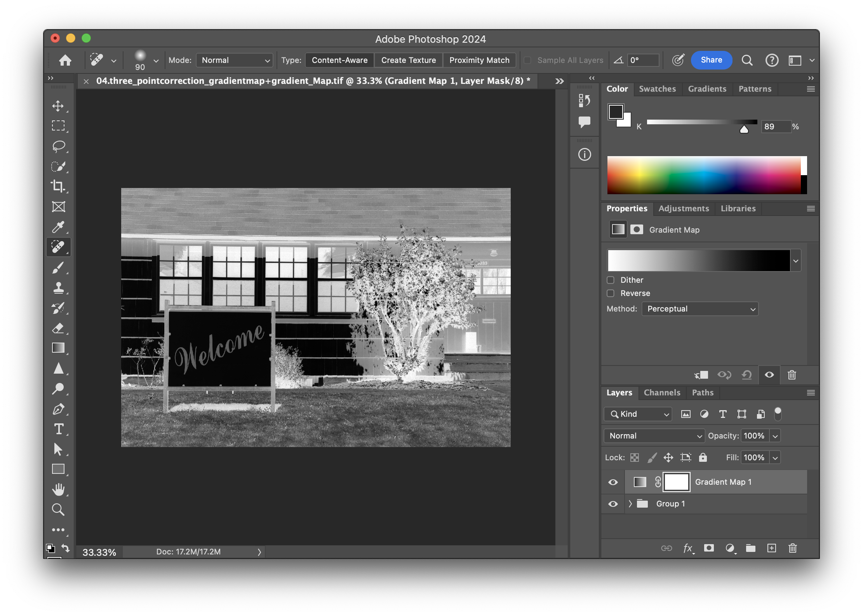863x616 pixels.
Task: Pick the Eraser tool
Action: (58, 328)
